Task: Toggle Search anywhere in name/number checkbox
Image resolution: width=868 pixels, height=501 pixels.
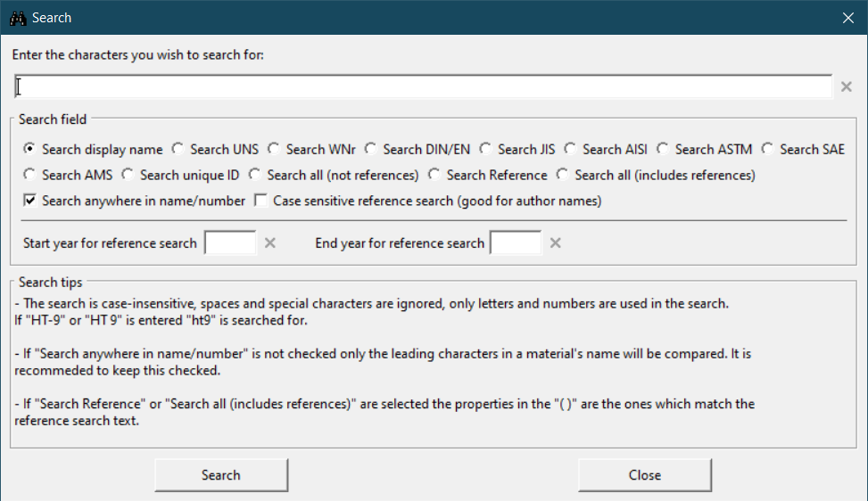Action: [x=30, y=201]
